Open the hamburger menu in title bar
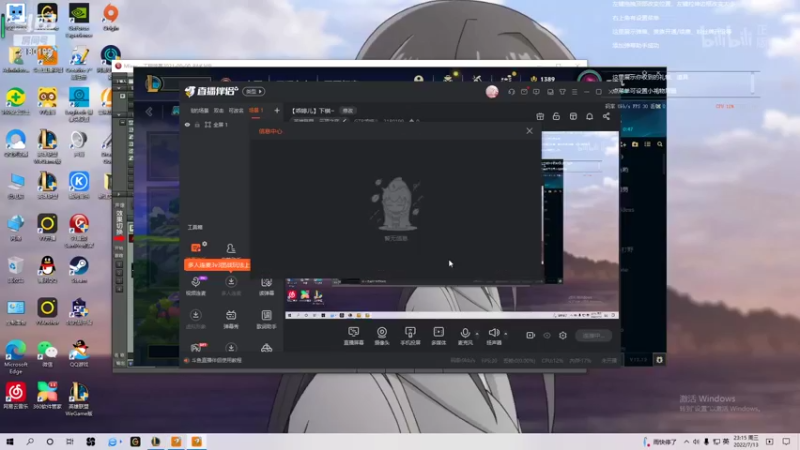 tap(574, 92)
